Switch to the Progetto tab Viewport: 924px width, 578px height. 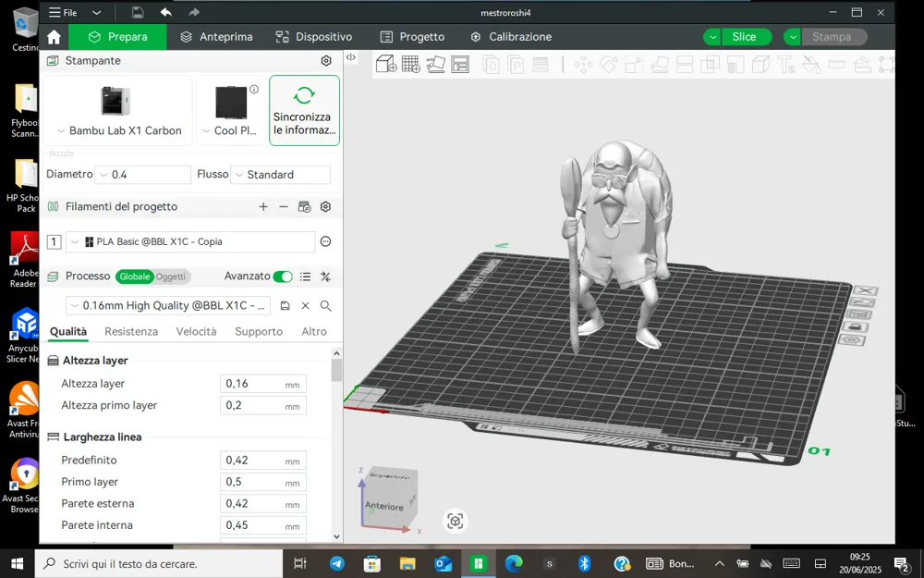point(412,37)
